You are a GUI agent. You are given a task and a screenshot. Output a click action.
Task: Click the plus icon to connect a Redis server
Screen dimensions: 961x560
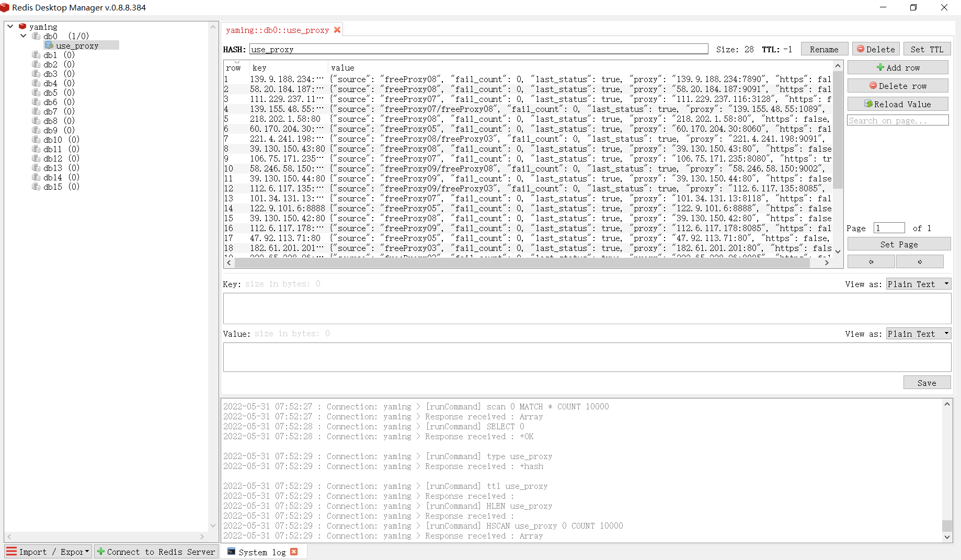100,552
